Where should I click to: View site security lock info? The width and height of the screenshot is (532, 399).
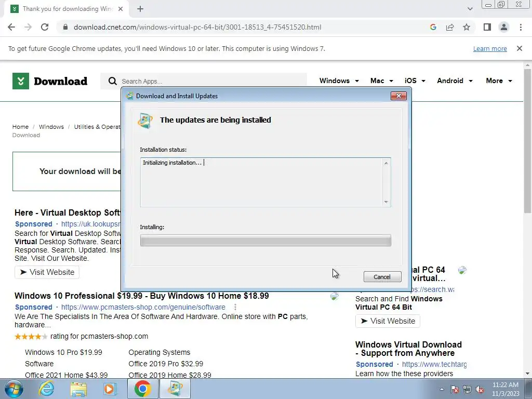[x=65, y=27]
